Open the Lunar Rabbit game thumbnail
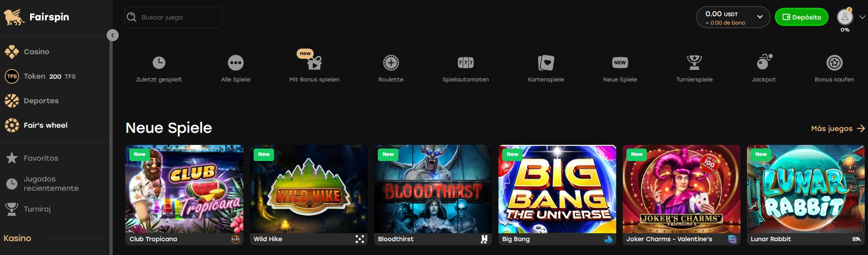This screenshot has width=868, height=255. pos(805,189)
